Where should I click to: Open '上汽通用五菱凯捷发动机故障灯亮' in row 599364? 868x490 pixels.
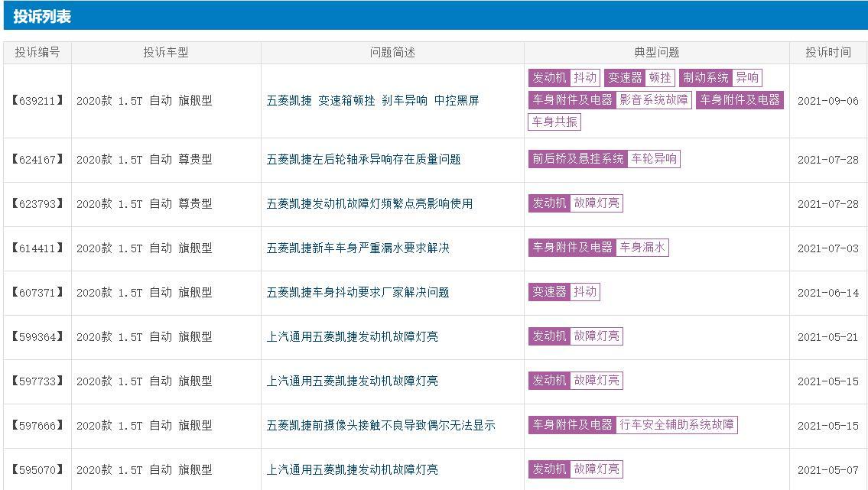[x=352, y=336]
